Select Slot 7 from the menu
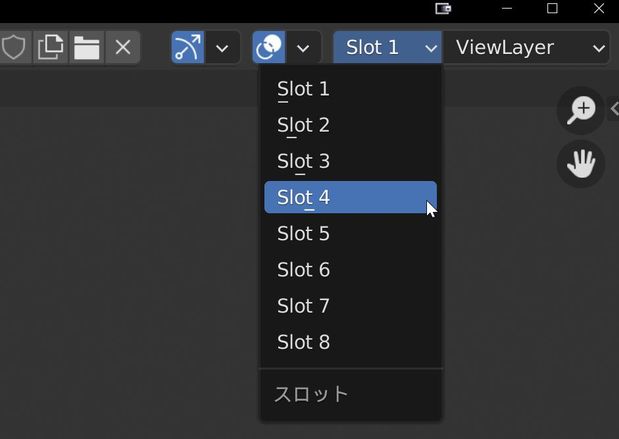The height and width of the screenshot is (439, 619). (x=351, y=306)
